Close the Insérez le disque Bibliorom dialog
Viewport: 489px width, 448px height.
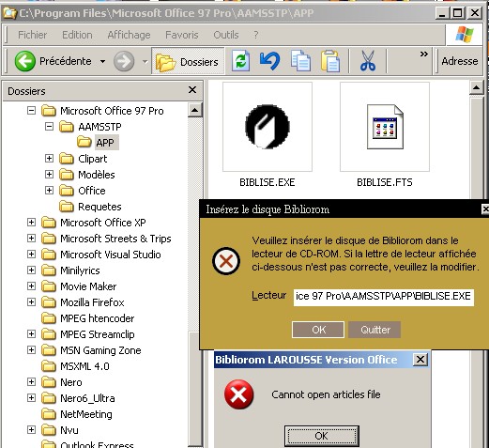coord(485,209)
